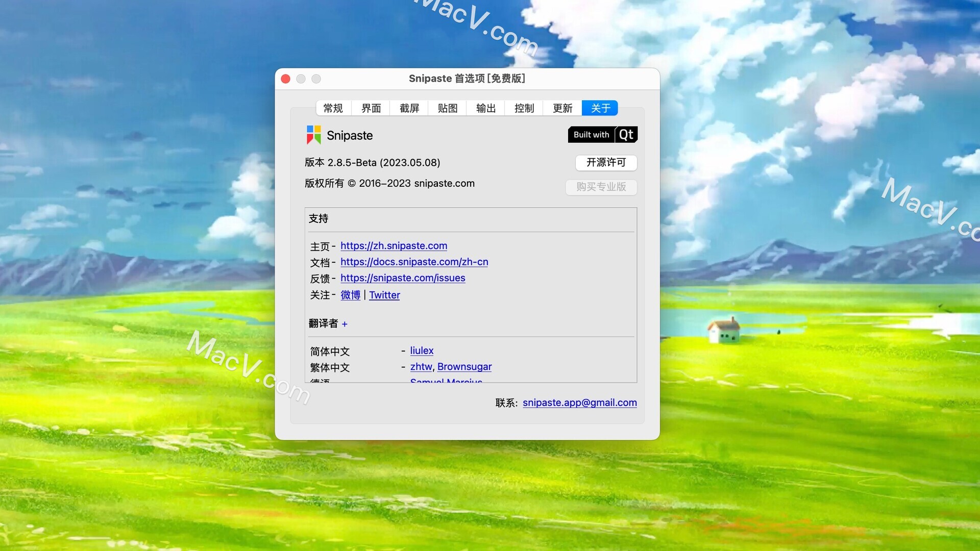Click 关于 (About) active tab
Viewport: 980px width, 551px height.
[599, 108]
